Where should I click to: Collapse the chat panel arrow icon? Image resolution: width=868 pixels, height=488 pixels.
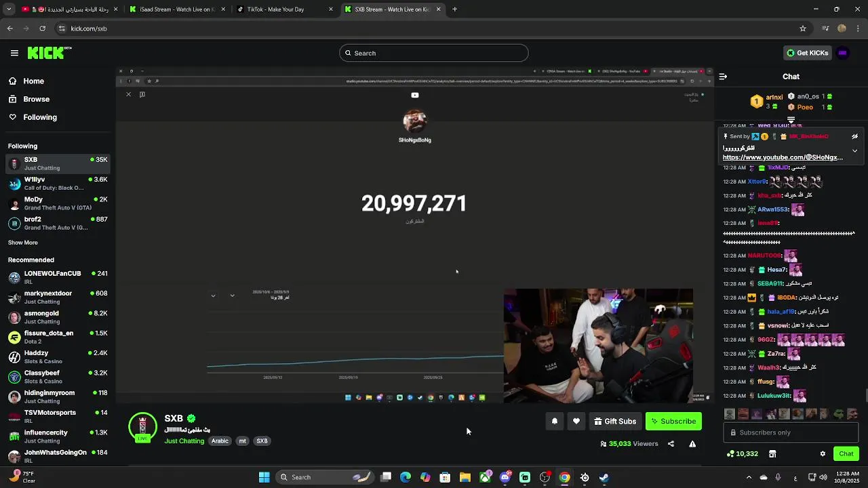[x=723, y=77]
